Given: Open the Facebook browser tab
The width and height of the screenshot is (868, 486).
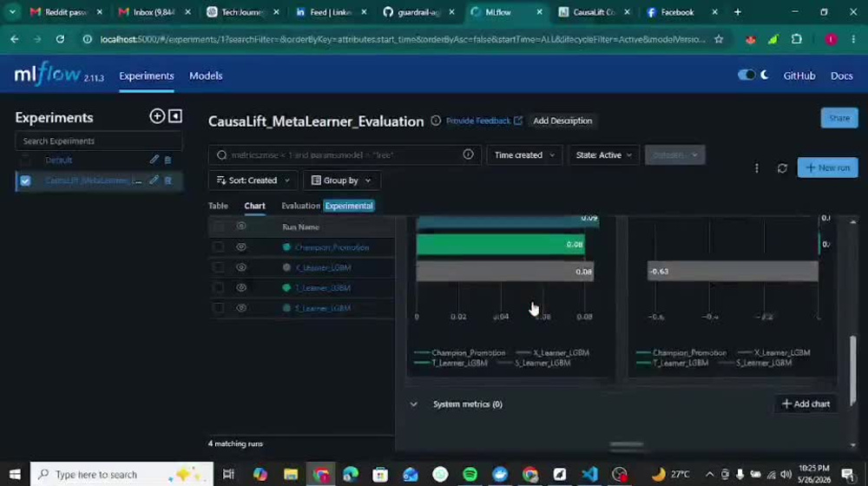Looking at the screenshot, I should point(681,11).
